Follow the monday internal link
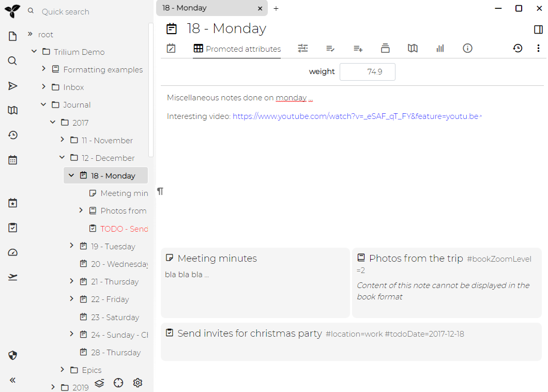 pos(291,97)
